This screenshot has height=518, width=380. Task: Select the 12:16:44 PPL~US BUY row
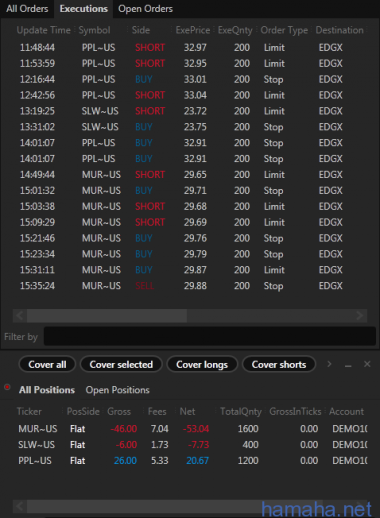tap(190, 79)
